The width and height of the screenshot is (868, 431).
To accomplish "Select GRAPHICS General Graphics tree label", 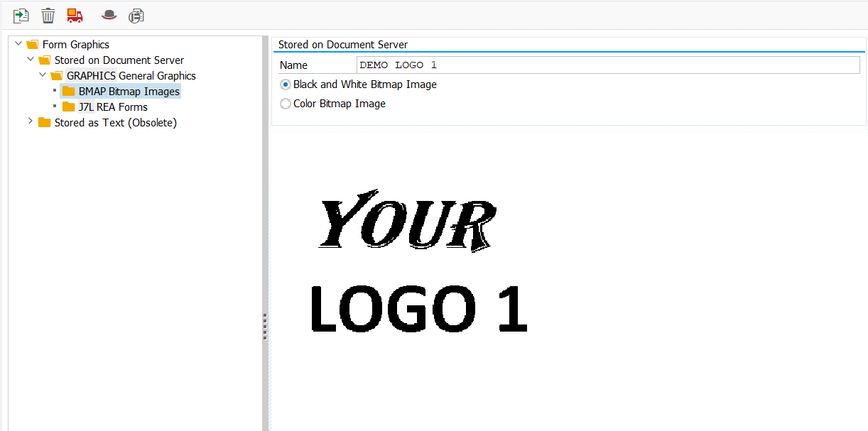I will 131,76.
